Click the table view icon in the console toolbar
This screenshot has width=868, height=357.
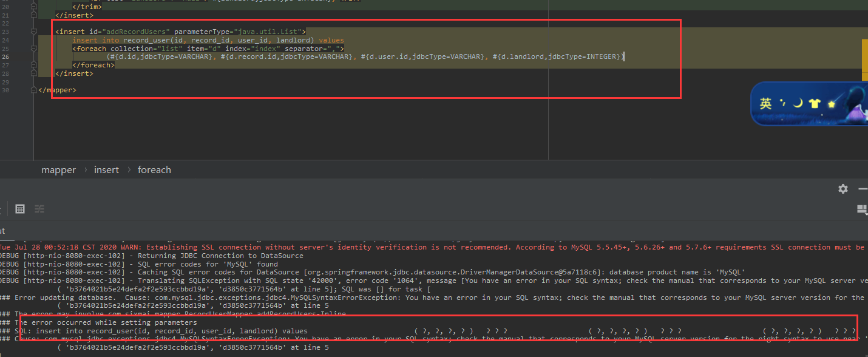[20, 209]
